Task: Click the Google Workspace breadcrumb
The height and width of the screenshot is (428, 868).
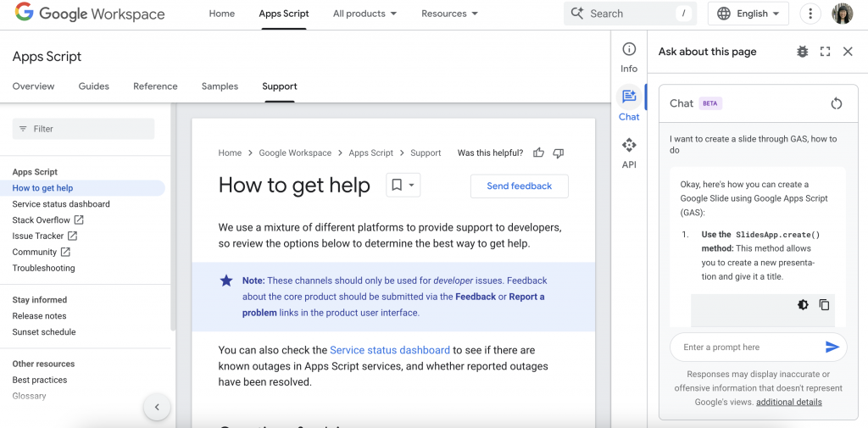Action: (x=295, y=153)
